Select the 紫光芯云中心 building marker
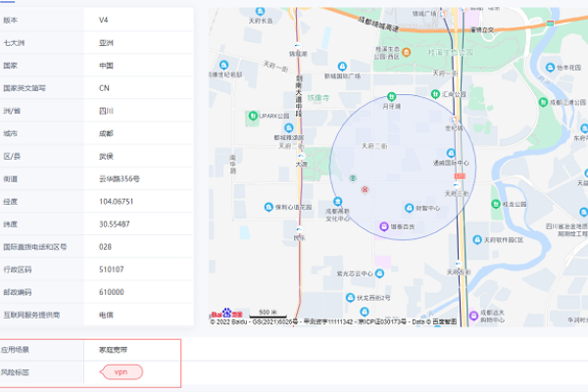This screenshot has height=392, width=588. (x=379, y=273)
